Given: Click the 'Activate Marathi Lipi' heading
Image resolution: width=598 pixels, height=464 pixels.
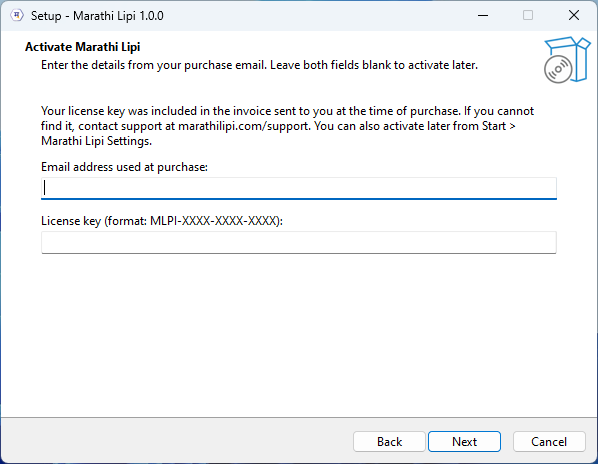Looking at the screenshot, I should 82,47.
